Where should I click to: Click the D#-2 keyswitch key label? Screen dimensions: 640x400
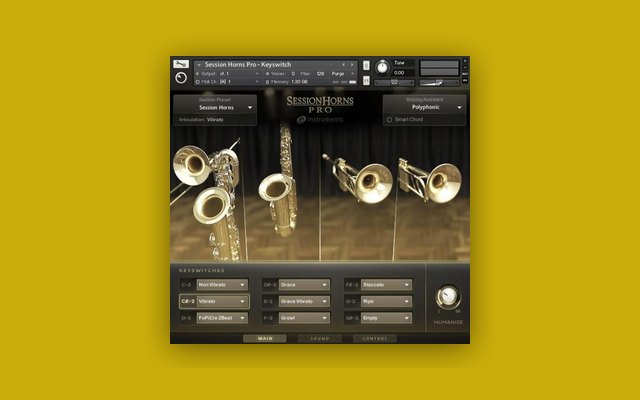click(x=270, y=284)
